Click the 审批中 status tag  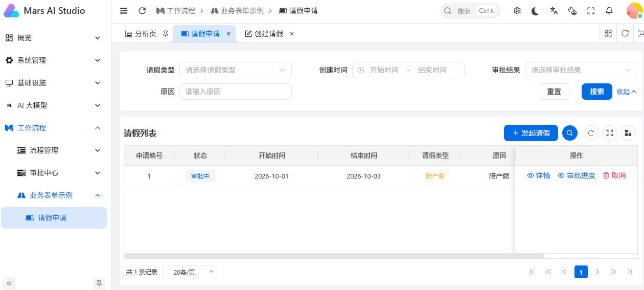[x=200, y=176]
